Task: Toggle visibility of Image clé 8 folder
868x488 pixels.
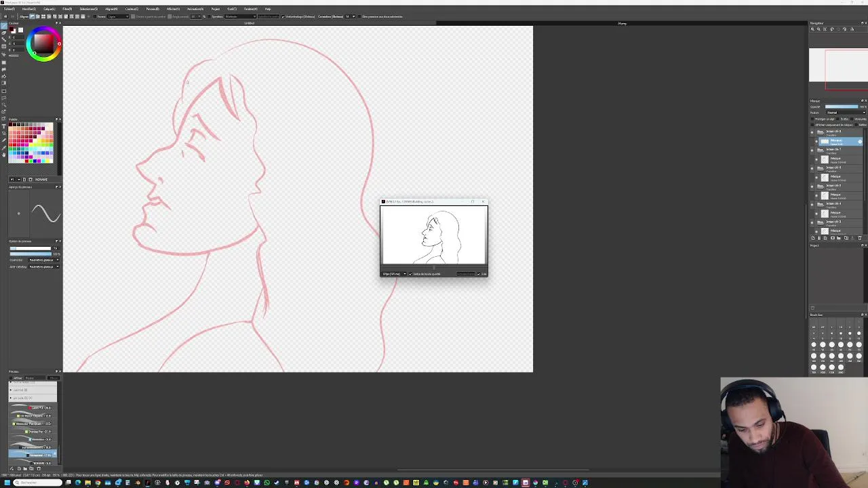Action: point(812,132)
